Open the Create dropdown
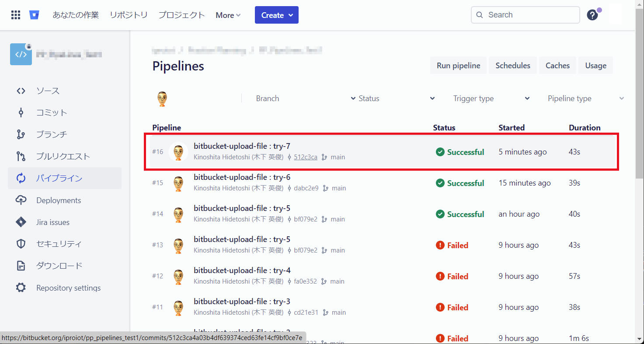The image size is (644, 344). click(x=277, y=15)
